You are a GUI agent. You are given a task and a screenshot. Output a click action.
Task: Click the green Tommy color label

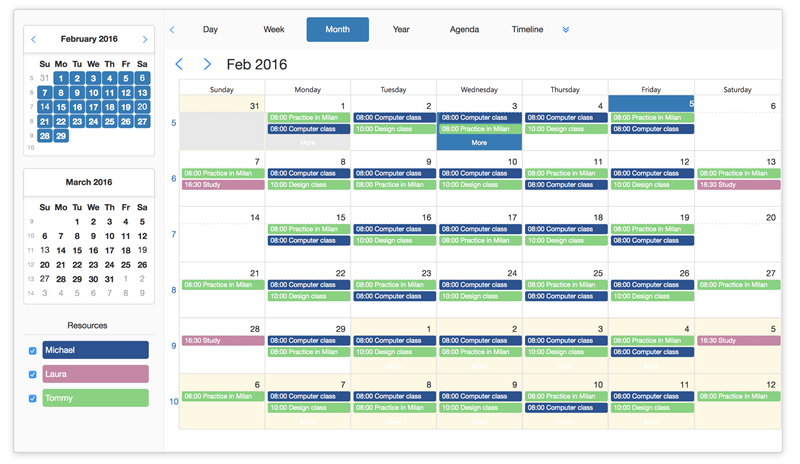point(95,398)
